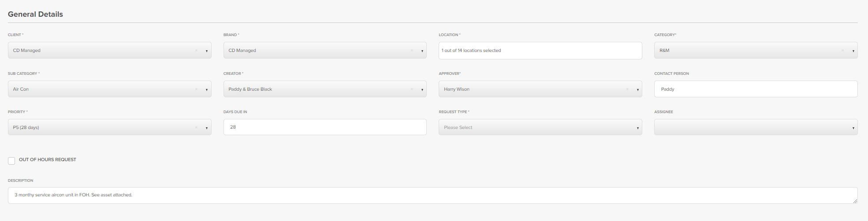Click the Location field with 14 locations
The height and width of the screenshot is (221, 868).
pos(540,51)
